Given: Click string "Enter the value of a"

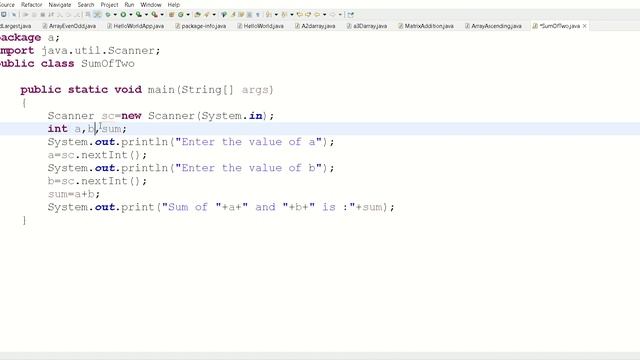Looking at the screenshot, I should 248,142.
